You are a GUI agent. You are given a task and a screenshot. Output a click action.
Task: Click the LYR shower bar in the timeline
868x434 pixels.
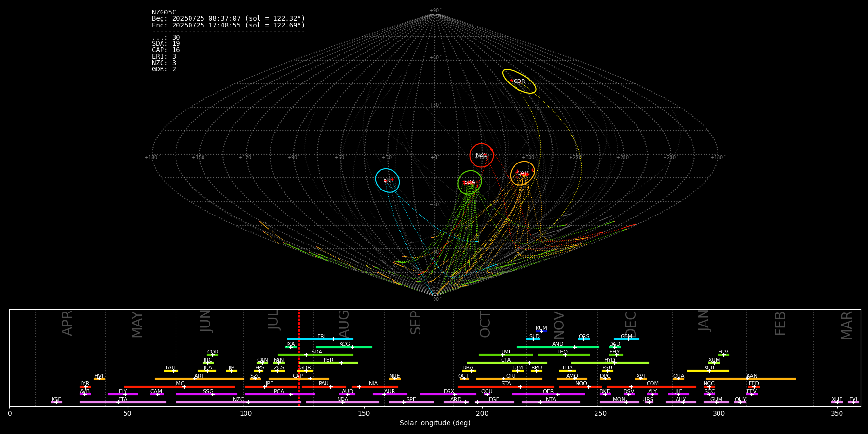click(85, 387)
